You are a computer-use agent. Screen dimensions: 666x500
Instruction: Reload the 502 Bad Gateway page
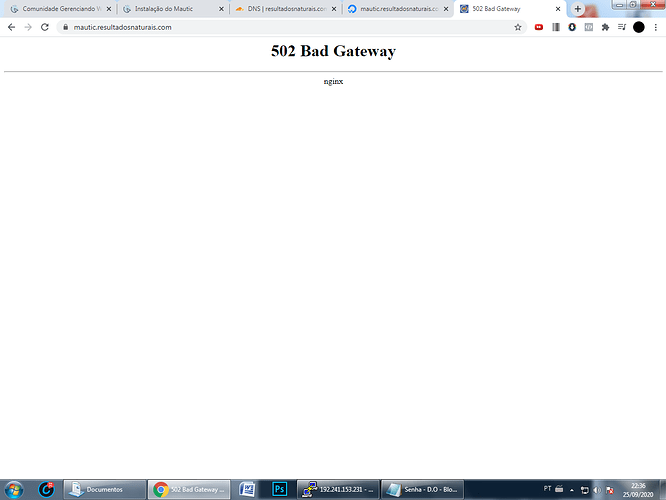45,27
